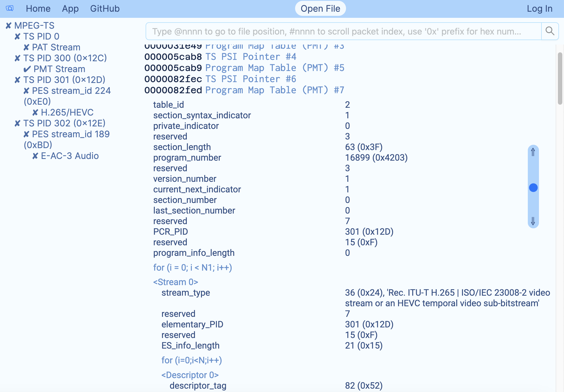Enable the PAT Stream filter toggle
This screenshot has height=392, width=564.
[x=26, y=47]
